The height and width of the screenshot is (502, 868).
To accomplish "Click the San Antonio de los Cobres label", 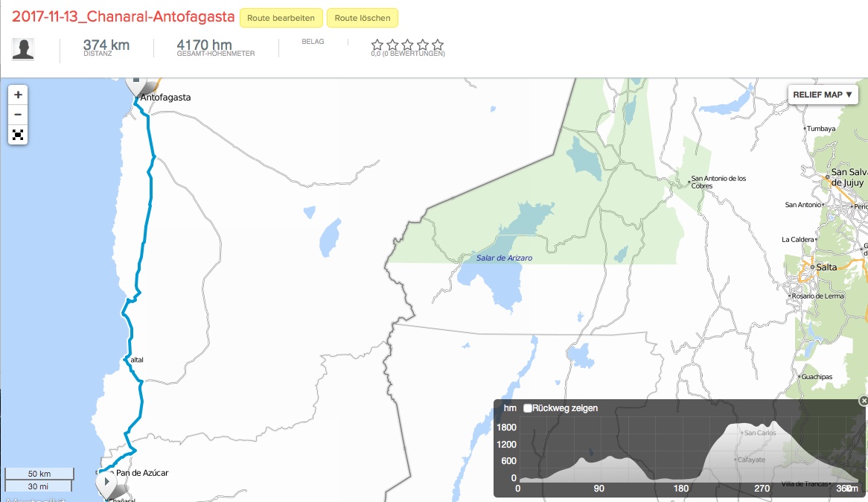I will tap(718, 182).
